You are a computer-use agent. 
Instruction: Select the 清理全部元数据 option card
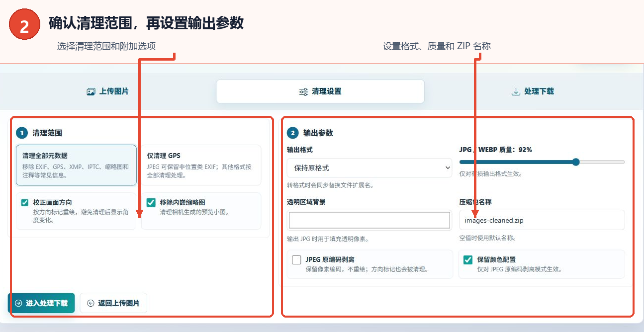(x=76, y=165)
